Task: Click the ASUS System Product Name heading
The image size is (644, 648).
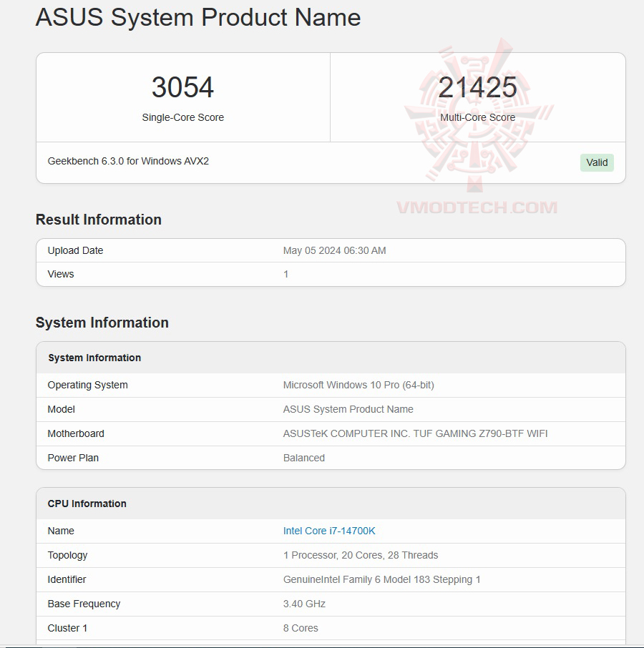Action: point(198,17)
